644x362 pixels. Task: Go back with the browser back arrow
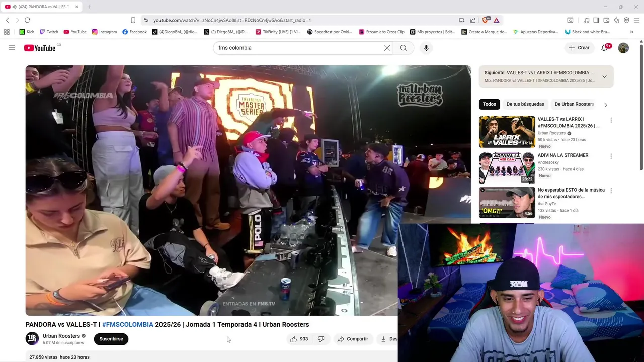pos(7,20)
